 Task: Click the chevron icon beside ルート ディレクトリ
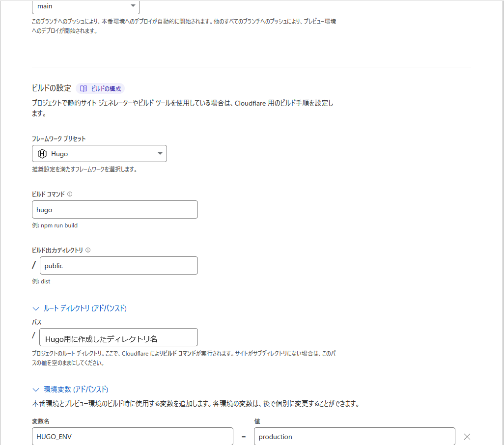(35, 308)
